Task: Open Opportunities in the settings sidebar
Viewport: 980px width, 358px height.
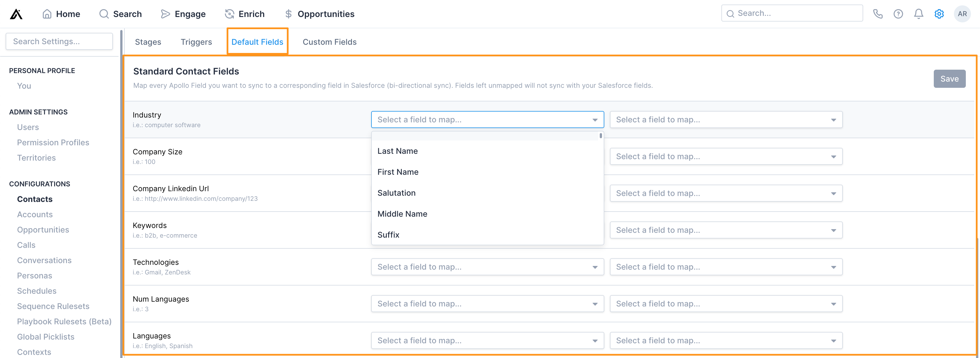Action: (43, 230)
